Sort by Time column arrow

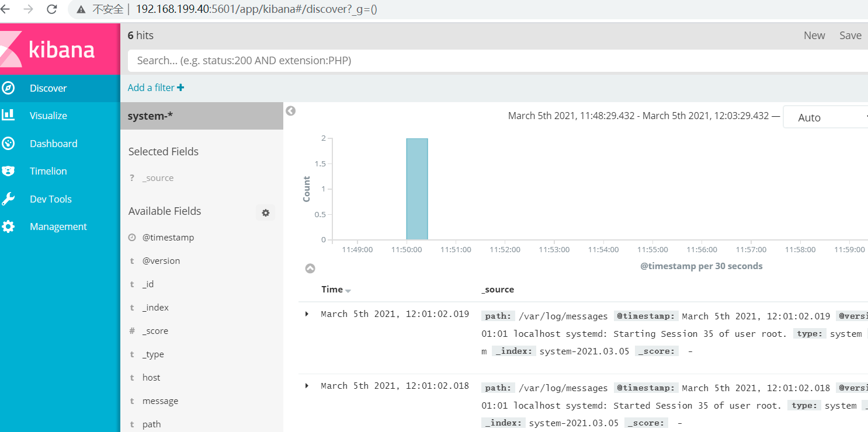pos(348,291)
